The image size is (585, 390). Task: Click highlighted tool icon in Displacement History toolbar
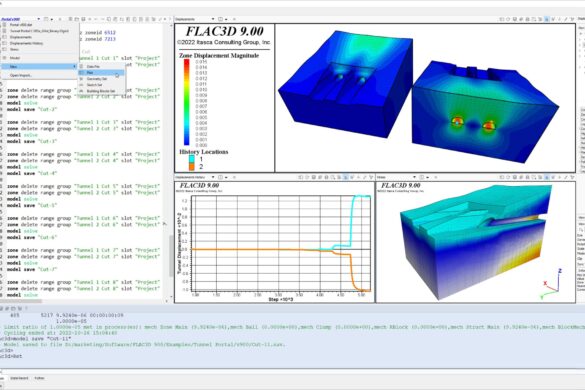click(345, 177)
